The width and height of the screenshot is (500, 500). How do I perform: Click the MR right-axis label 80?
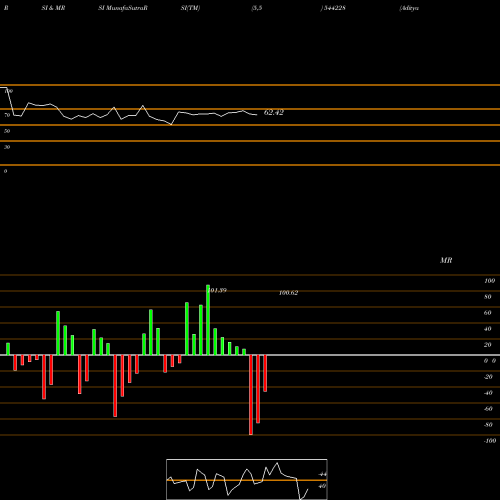pos(488,297)
